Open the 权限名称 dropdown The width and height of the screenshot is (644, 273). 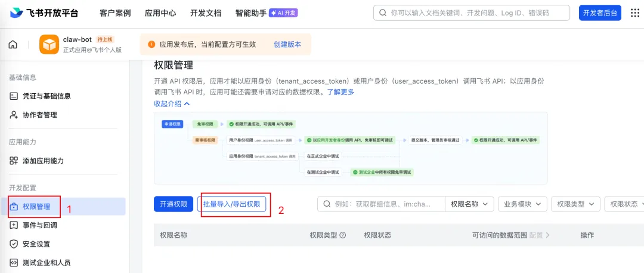tap(469, 204)
